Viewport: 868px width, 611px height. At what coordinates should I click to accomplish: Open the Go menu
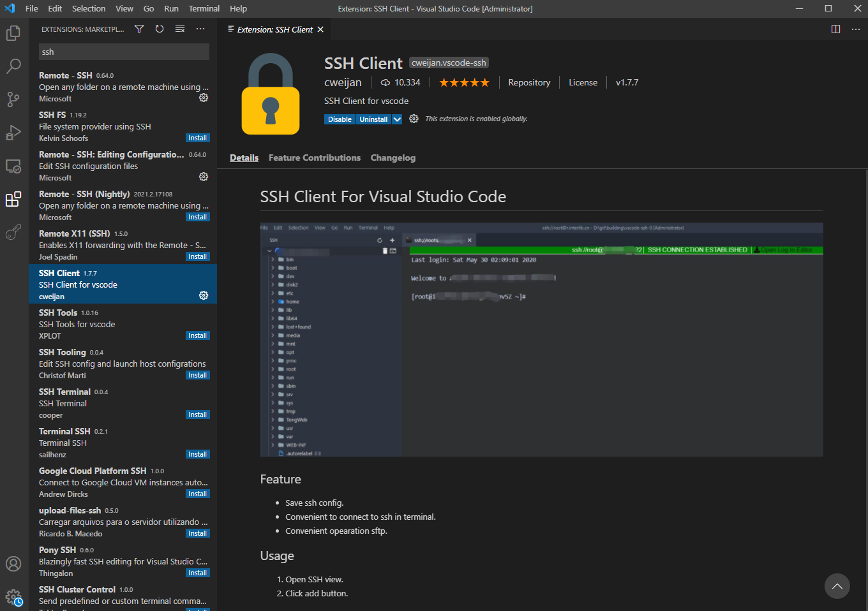[x=149, y=8]
